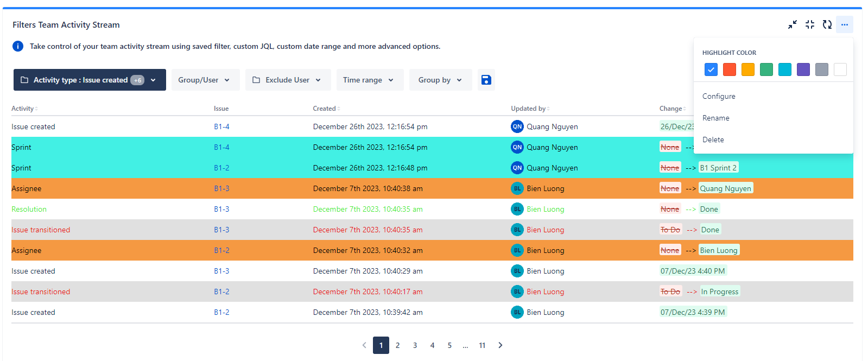Screen dimensions: 868x361
Task: Expand the Group by dropdown
Action: [x=440, y=80]
